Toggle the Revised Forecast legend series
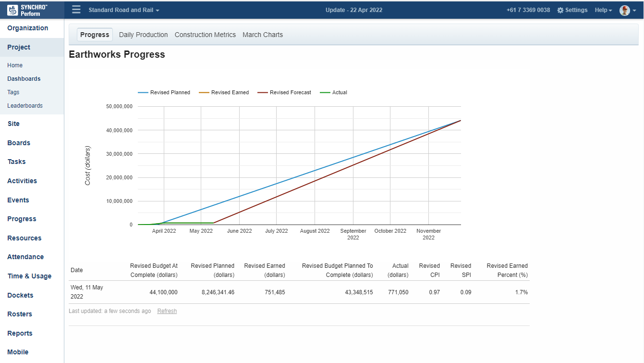Screen dimensions: 644x363 [x=284, y=92]
